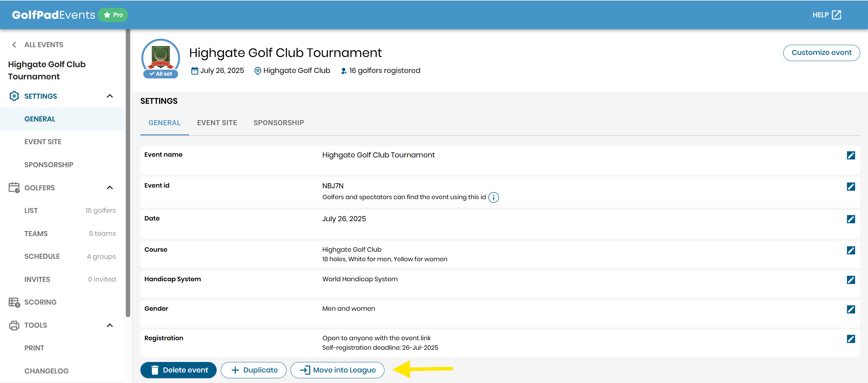Click the Gender edit pencil icon

point(851,309)
